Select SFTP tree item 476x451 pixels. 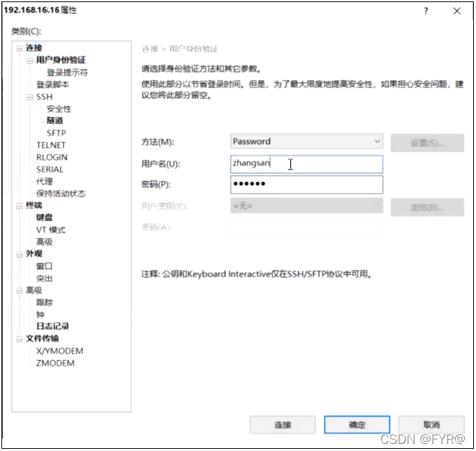56,133
